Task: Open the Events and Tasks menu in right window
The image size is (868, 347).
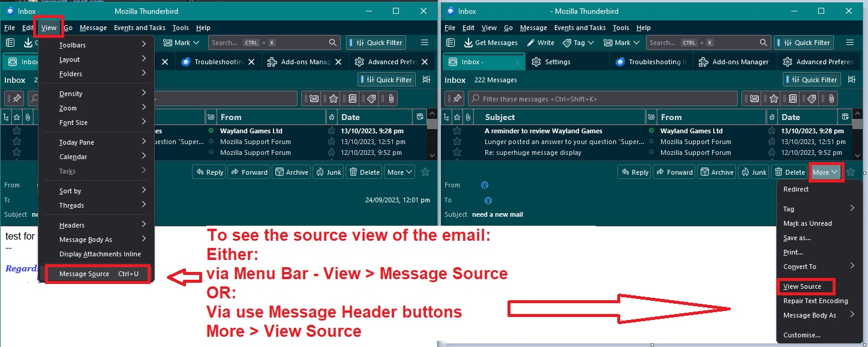Action: (579, 28)
